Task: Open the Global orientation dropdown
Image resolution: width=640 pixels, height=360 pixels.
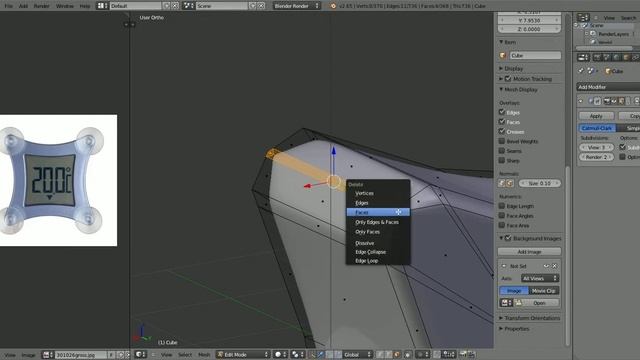Action: pyautogui.click(x=358, y=354)
